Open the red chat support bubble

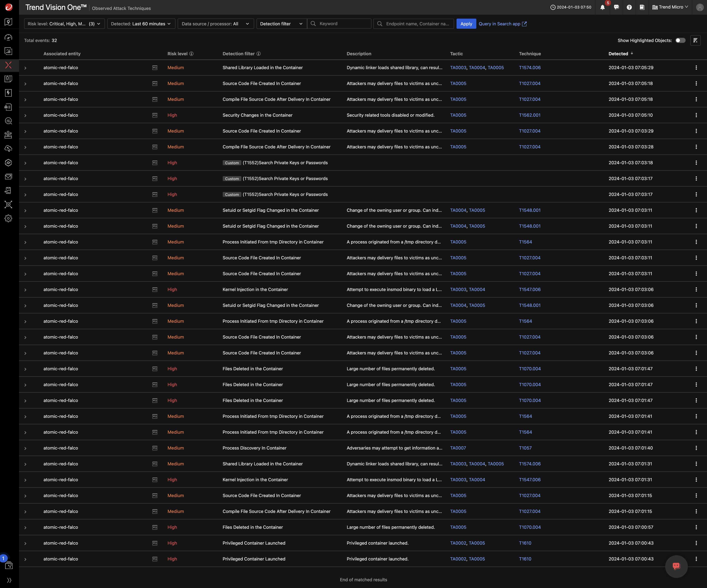tap(676, 566)
